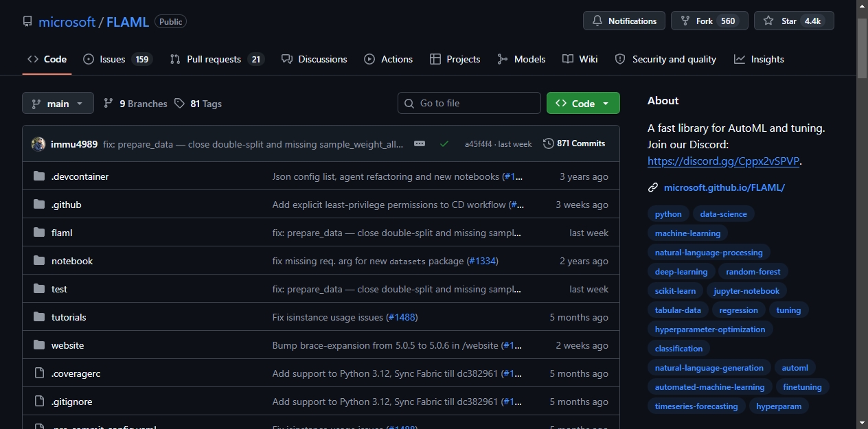868x429 pixels.
Task: Click the .github folder icon
Action: click(39, 205)
